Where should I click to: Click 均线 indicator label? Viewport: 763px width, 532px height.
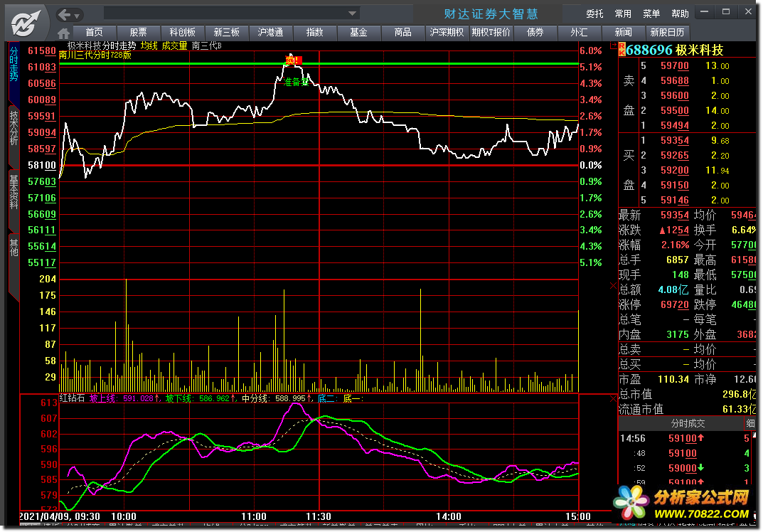149,46
